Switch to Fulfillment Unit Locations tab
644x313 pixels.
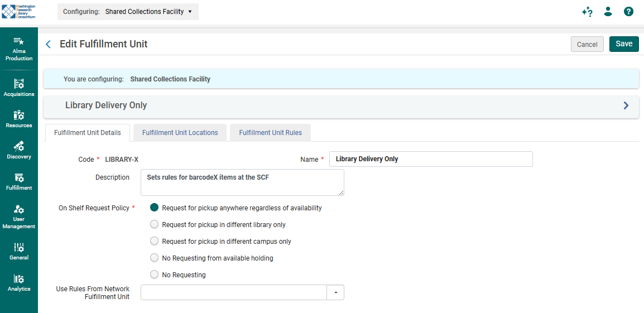click(180, 133)
